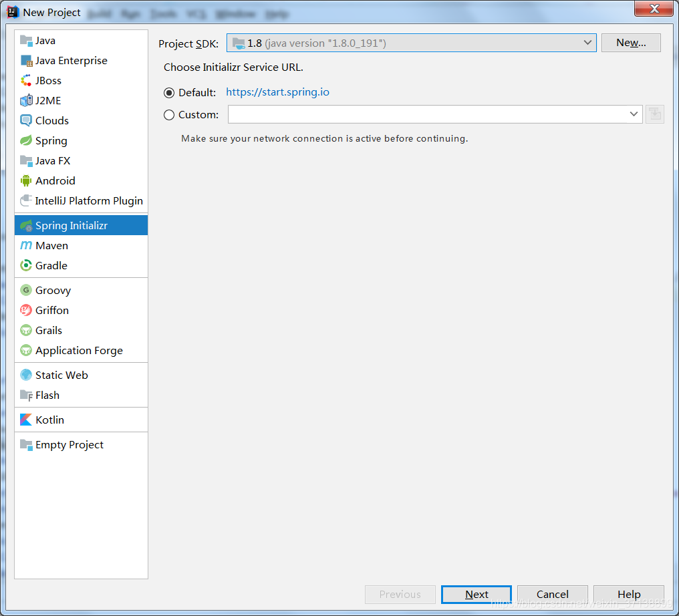Click the Static Web globe icon
The image size is (679, 616).
26,375
